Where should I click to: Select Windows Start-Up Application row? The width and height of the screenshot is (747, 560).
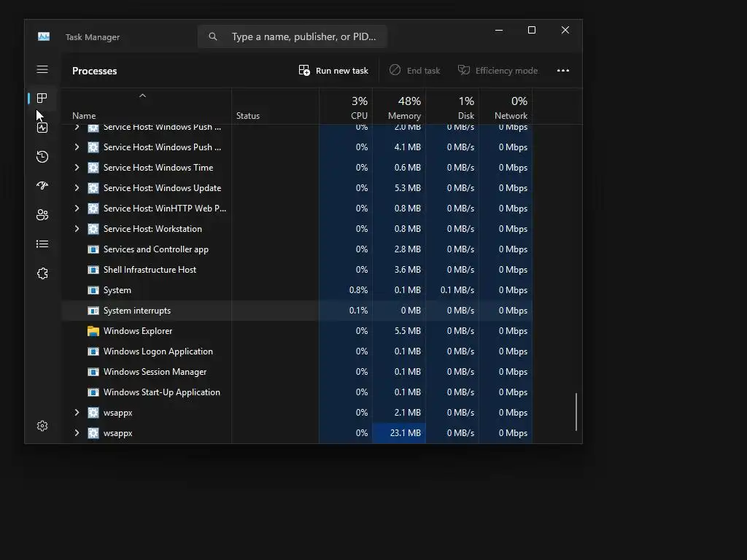click(297, 392)
